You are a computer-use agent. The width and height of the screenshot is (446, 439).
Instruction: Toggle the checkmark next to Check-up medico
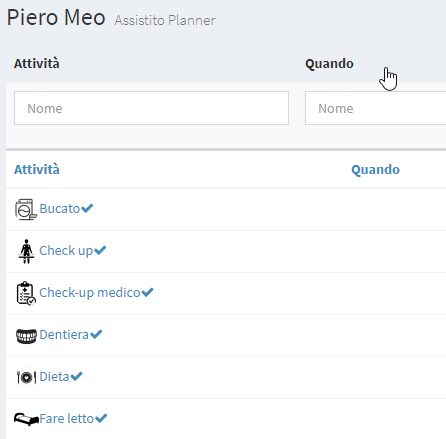[x=147, y=292]
